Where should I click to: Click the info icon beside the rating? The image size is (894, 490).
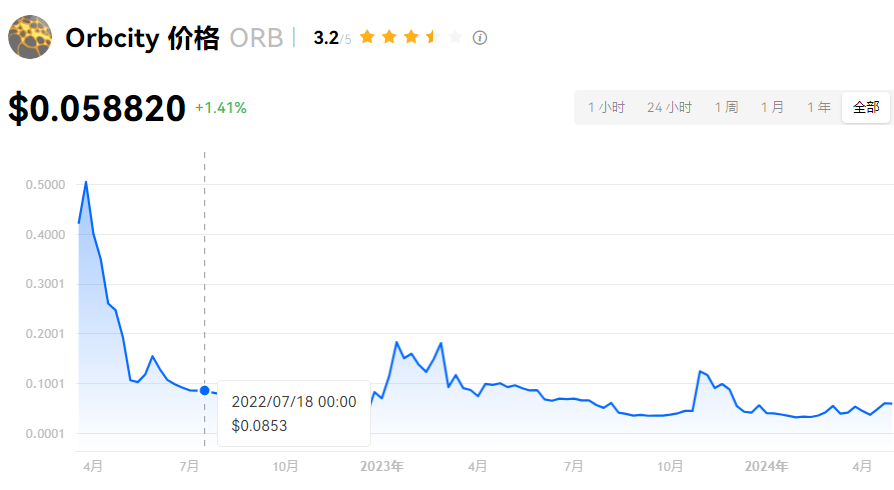(x=480, y=38)
